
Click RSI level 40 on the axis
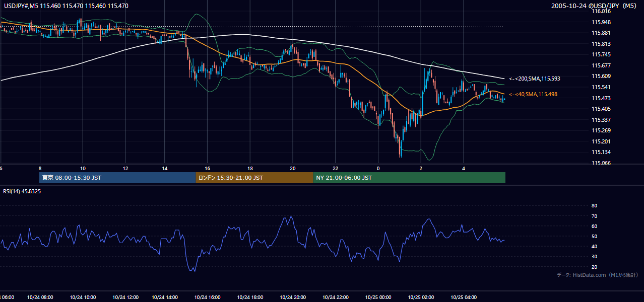click(595, 246)
